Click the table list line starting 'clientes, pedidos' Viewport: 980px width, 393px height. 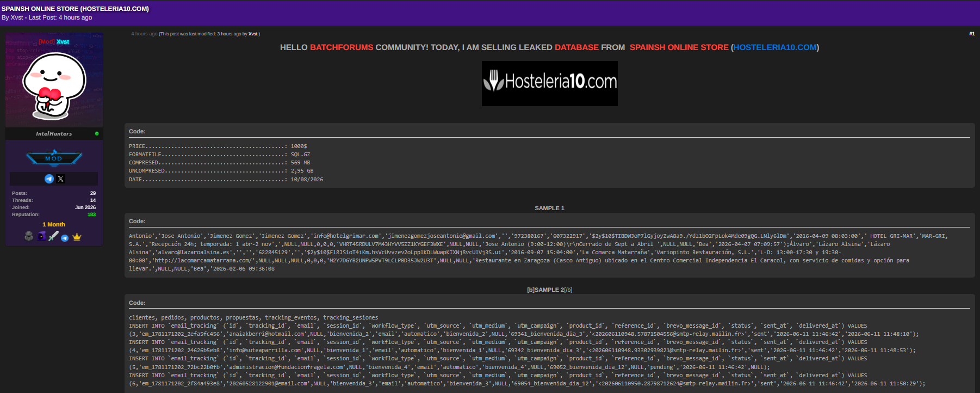pyautogui.click(x=253, y=318)
